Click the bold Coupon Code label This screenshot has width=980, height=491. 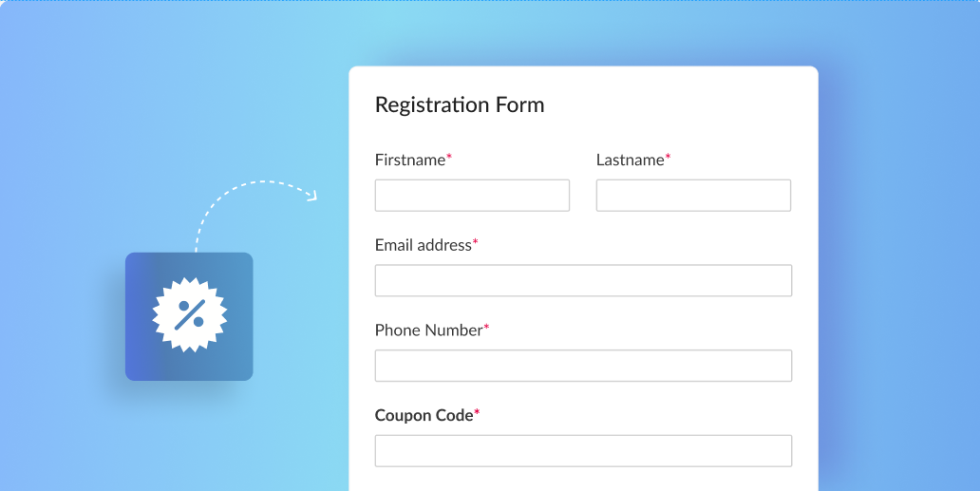click(x=424, y=415)
